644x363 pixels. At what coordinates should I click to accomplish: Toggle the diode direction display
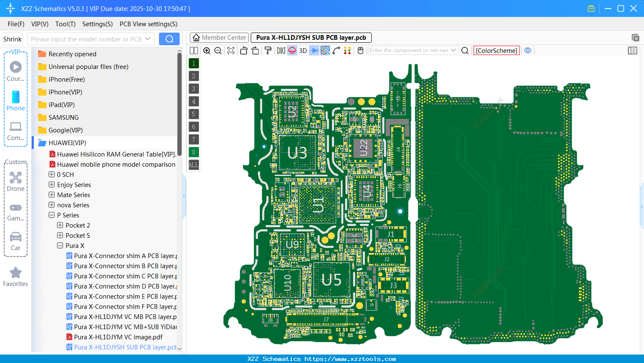pyautogui.click(x=314, y=50)
